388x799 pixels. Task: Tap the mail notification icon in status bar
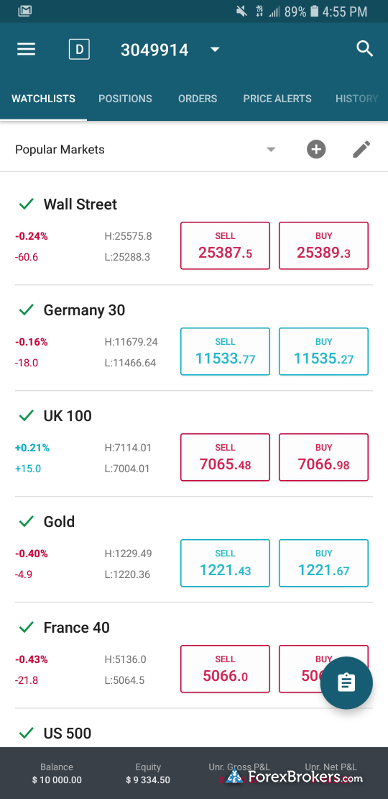click(25, 11)
